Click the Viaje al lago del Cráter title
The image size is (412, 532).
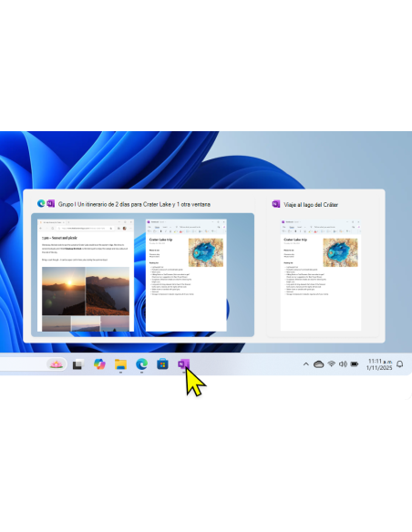tap(311, 205)
